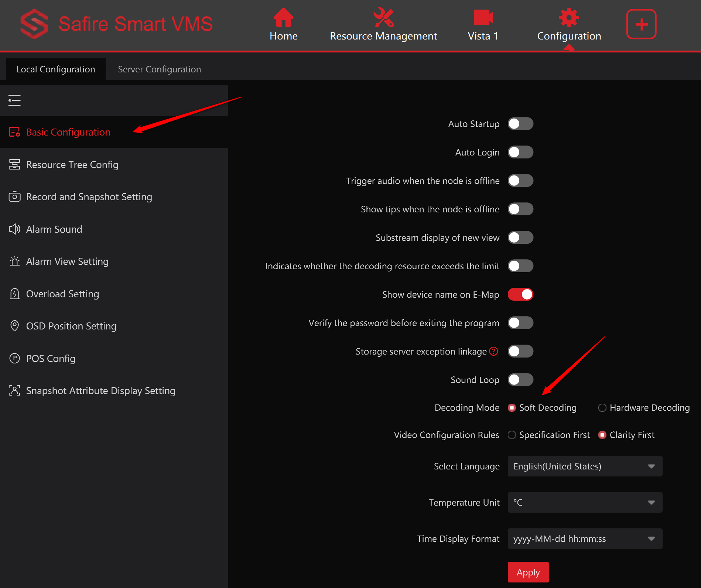Open Resource Tree Config menu text
The height and width of the screenshot is (588, 701).
(72, 165)
